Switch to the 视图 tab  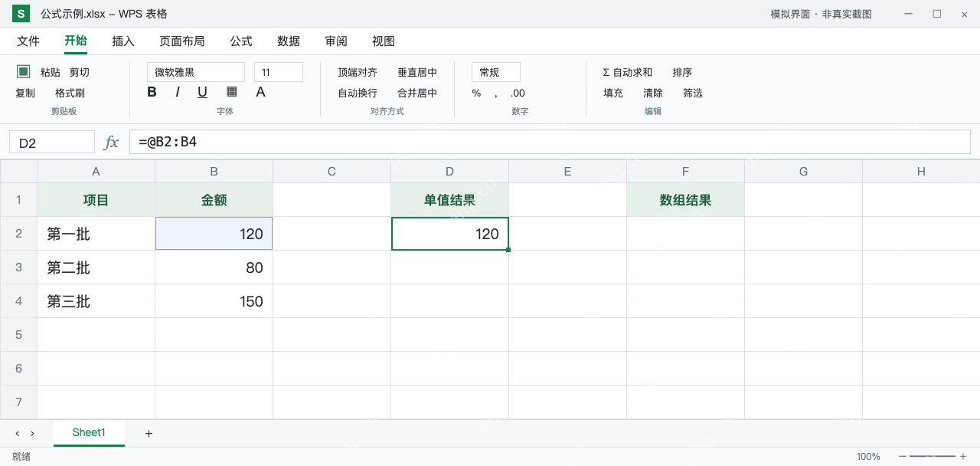(384, 41)
